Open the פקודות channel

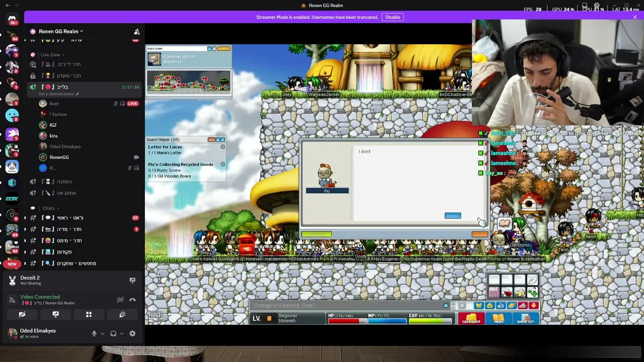(x=85, y=252)
